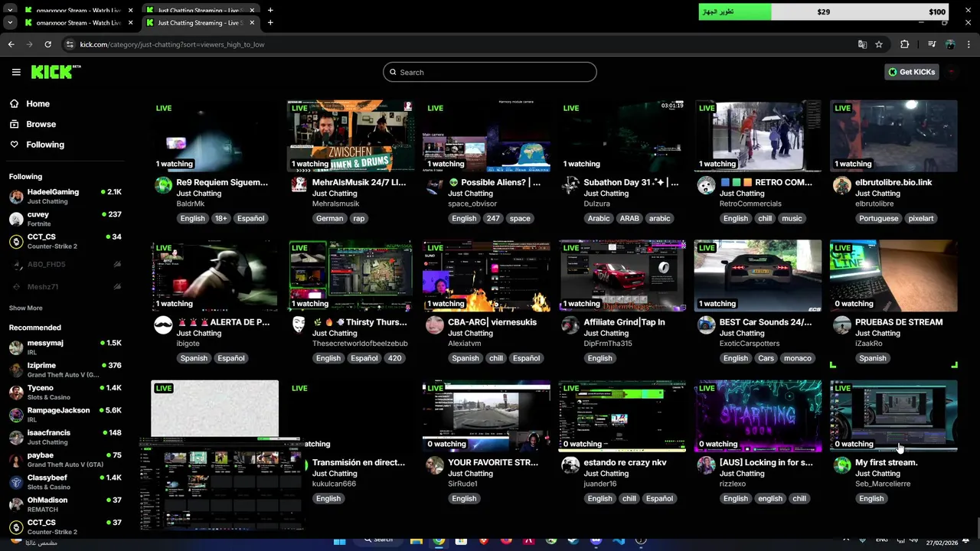Go to Home in sidebar
The height and width of the screenshot is (551, 980).
click(38, 104)
